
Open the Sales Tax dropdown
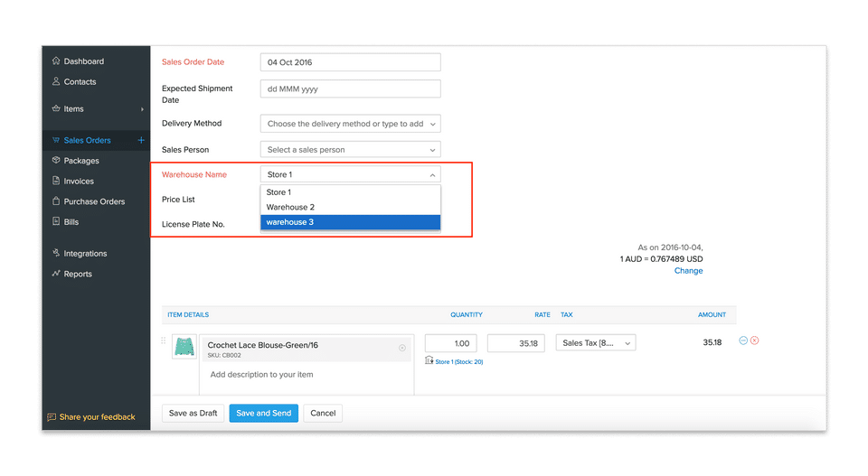tap(596, 342)
